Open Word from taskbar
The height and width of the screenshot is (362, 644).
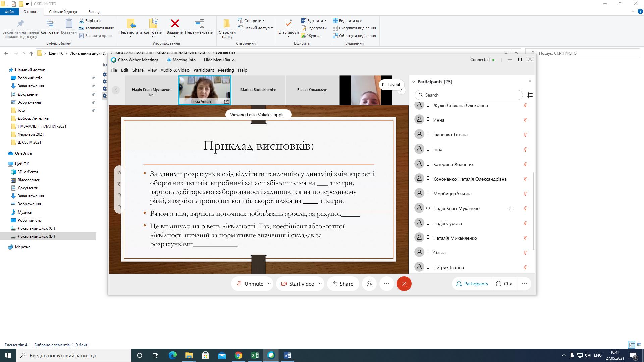[288, 355]
